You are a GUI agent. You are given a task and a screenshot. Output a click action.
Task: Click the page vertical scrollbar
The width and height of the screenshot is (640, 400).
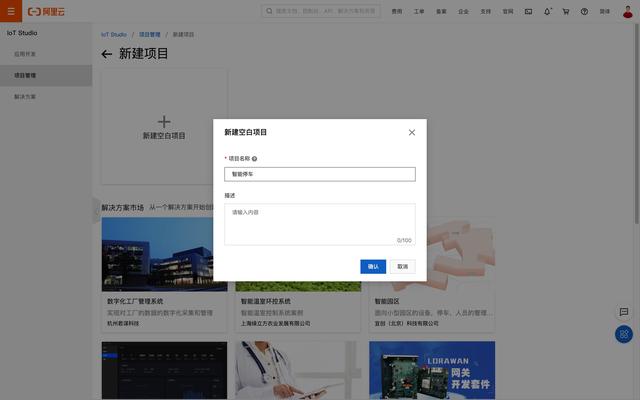point(637,122)
